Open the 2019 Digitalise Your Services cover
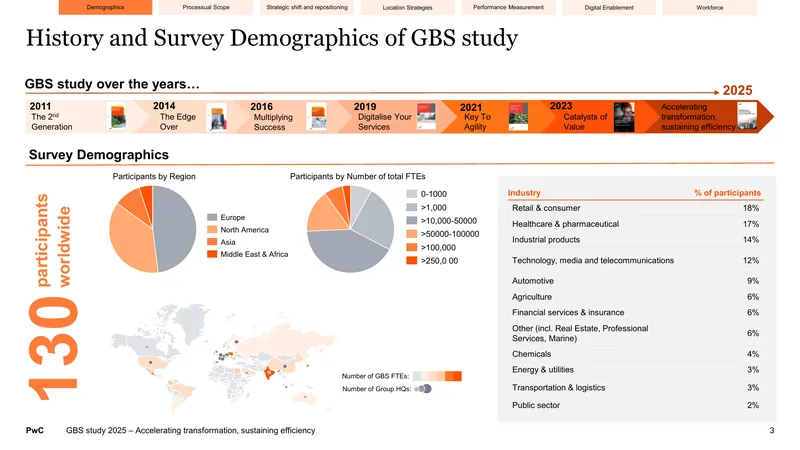This screenshot has height=450, width=800. point(426,116)
